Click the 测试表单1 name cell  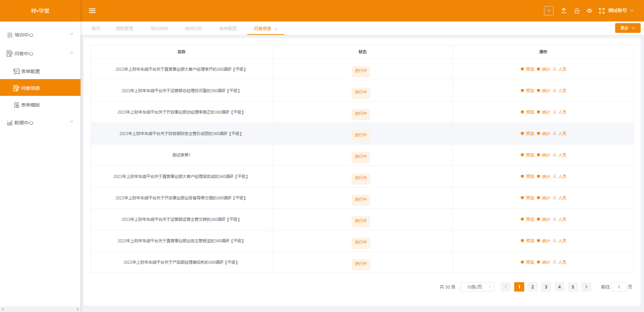181,155
